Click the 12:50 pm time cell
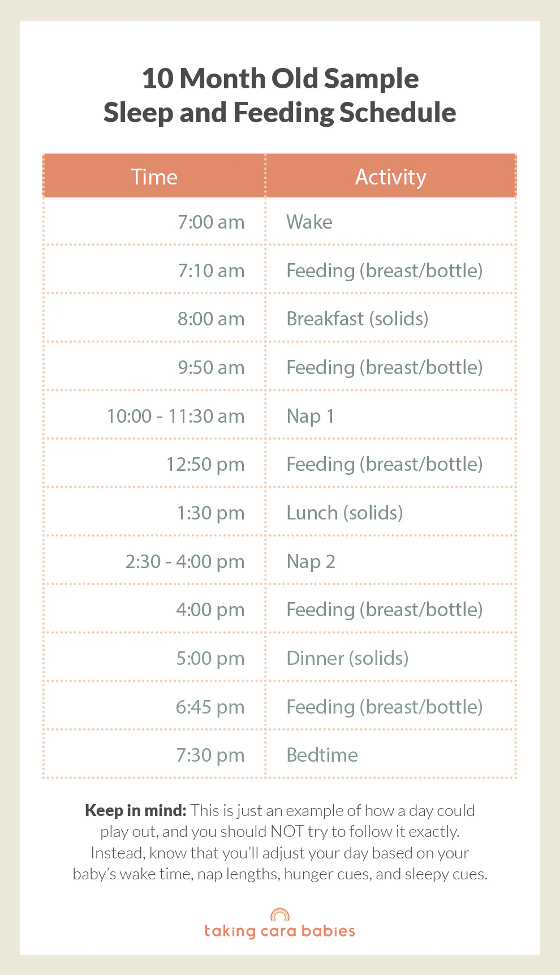This screenshot has height=975, width=560. [205, 464]
